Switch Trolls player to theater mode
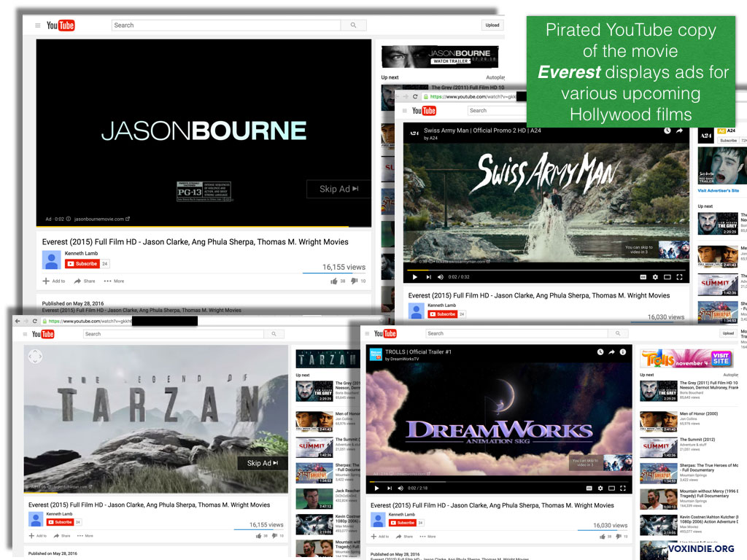Image resolution: width=747 pixels, height=560 pixels. pos(612,488)
